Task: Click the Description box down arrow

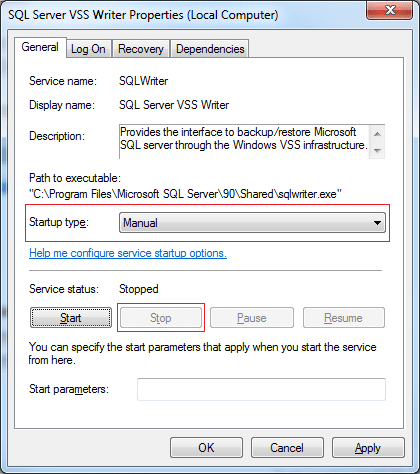Action: [x=377, y=151]
